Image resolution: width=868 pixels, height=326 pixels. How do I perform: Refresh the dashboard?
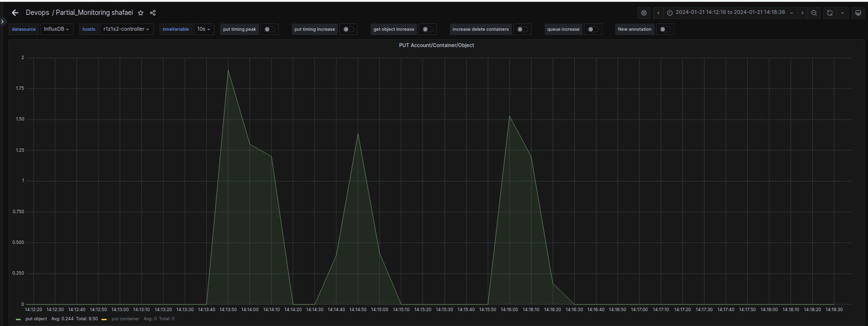pyautogui.click(x=830, y=13)
